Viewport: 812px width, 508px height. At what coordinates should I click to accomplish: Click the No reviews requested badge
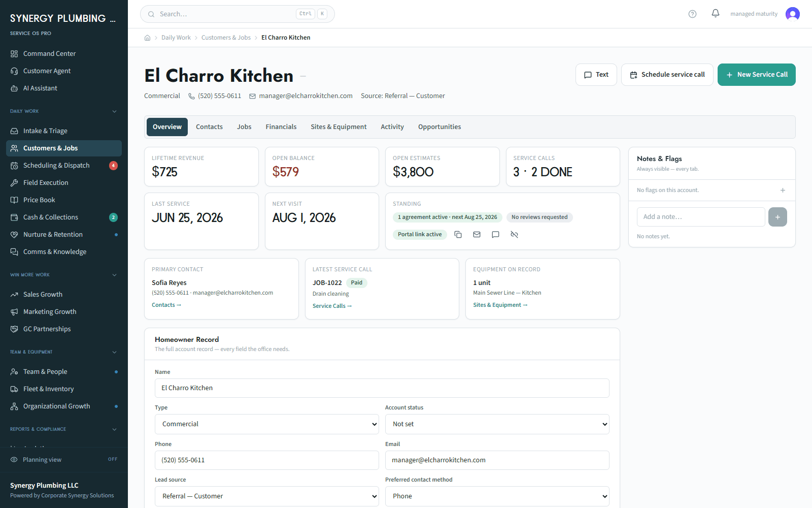coord(539,217)
